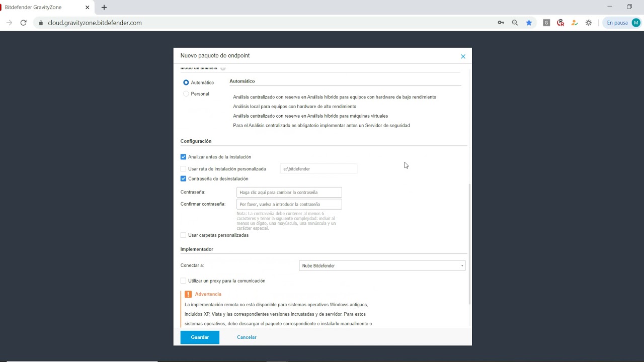Click the help icon next to Modo de análisis
Viewport: 644px width, 362px height.
[x=223, y=68]
